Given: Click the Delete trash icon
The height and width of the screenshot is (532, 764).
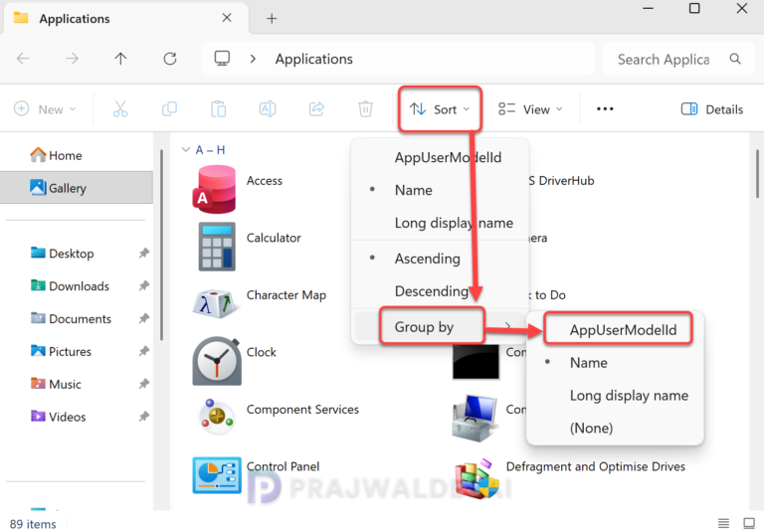Looking at the screenshot, I should point(365,108).
